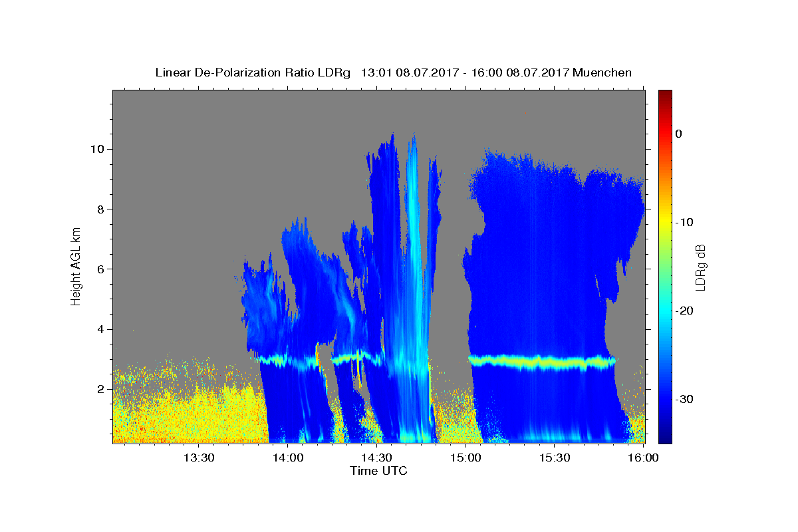
Task: Click the '13:30' time axis label
Action: [x=198, y=458]
